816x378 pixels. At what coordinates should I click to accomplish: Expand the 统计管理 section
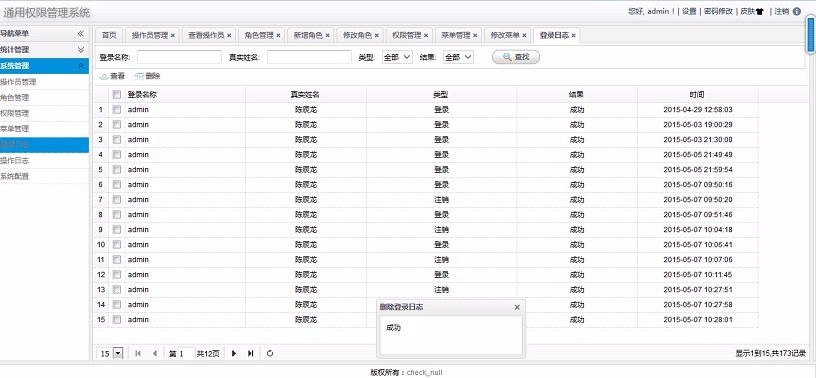pos(81,50)
